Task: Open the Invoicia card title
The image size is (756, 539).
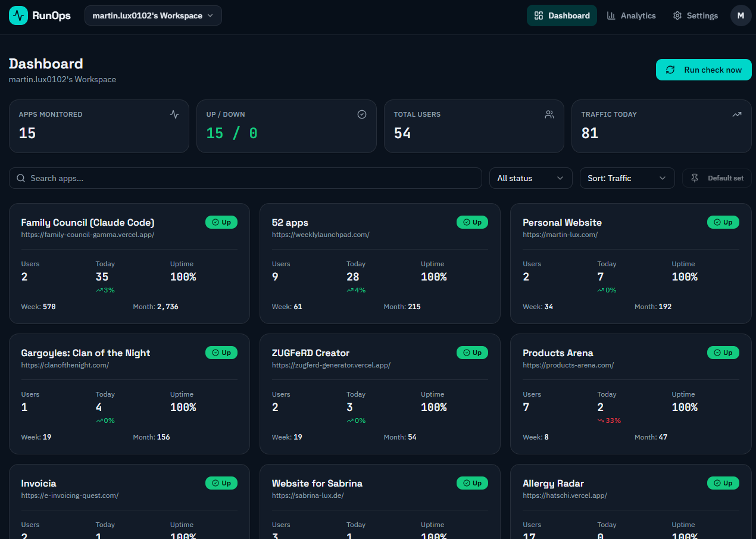Action: 39,483
